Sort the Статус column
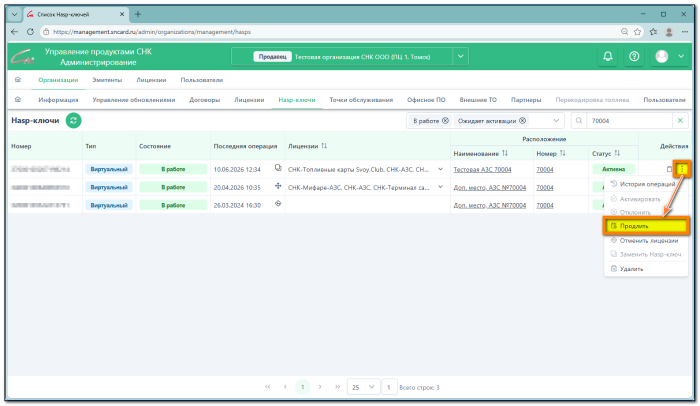Viewport: 700px width, 406px height. [617, 153]
